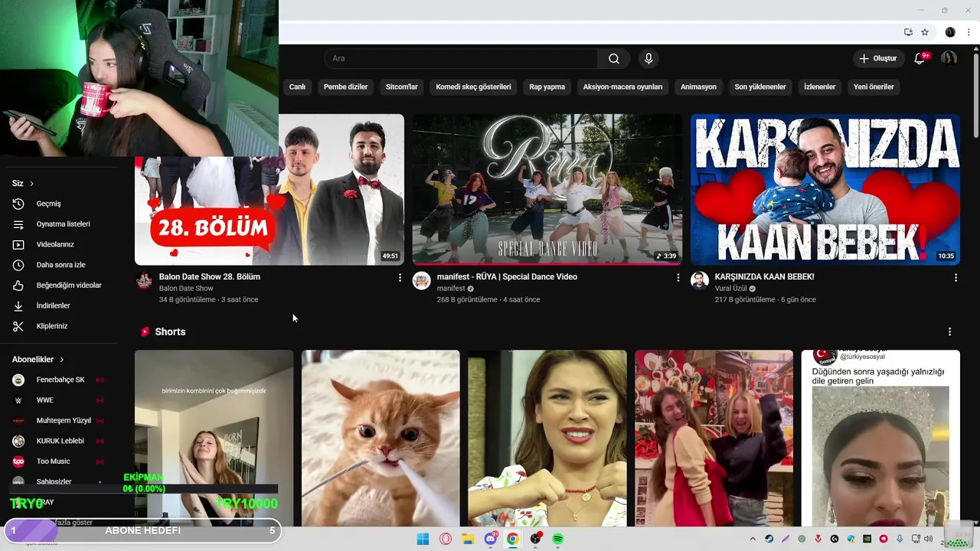This screenshot has width=980, height=551.
Task: Open the notifications bell
Action: tap(920, 59)
